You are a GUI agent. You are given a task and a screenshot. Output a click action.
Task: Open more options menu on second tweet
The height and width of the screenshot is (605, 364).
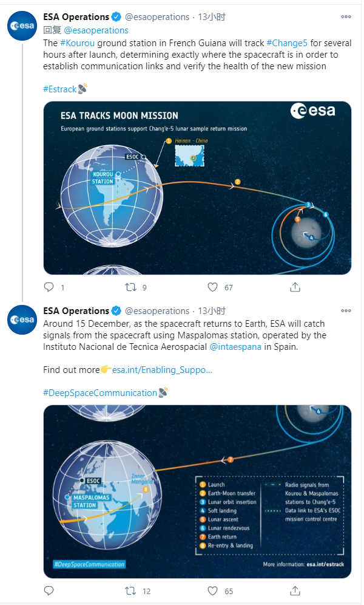[346, 310]
